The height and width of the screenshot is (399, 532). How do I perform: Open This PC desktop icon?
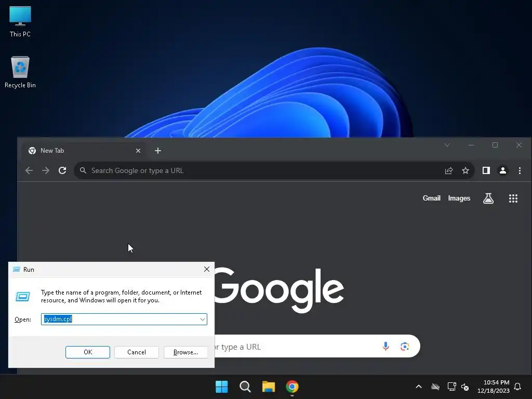(x=20, y=22)
